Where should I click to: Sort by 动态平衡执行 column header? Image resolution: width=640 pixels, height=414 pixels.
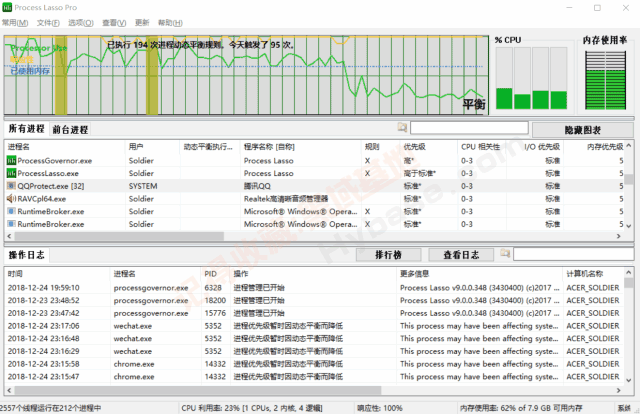click(x=210, y=147)
